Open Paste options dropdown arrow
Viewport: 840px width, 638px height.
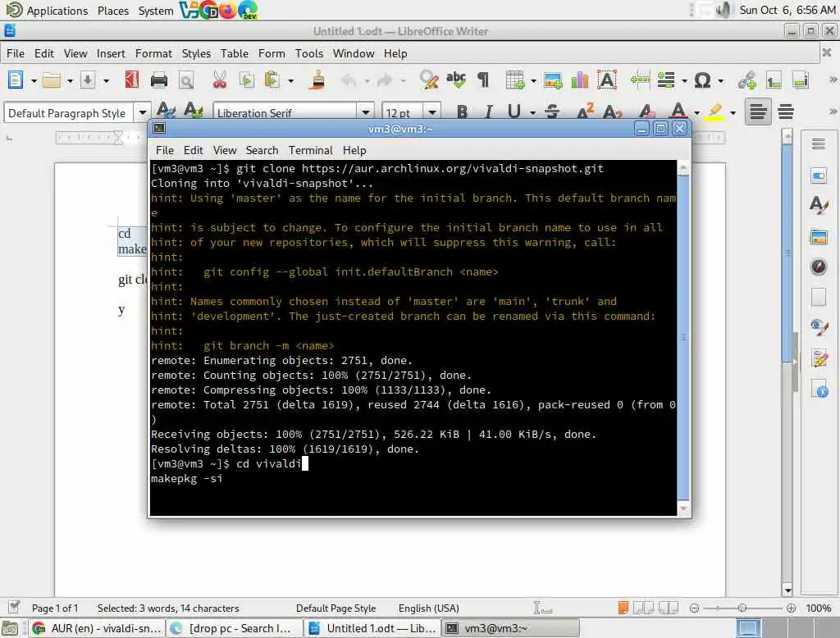[291, 81]
